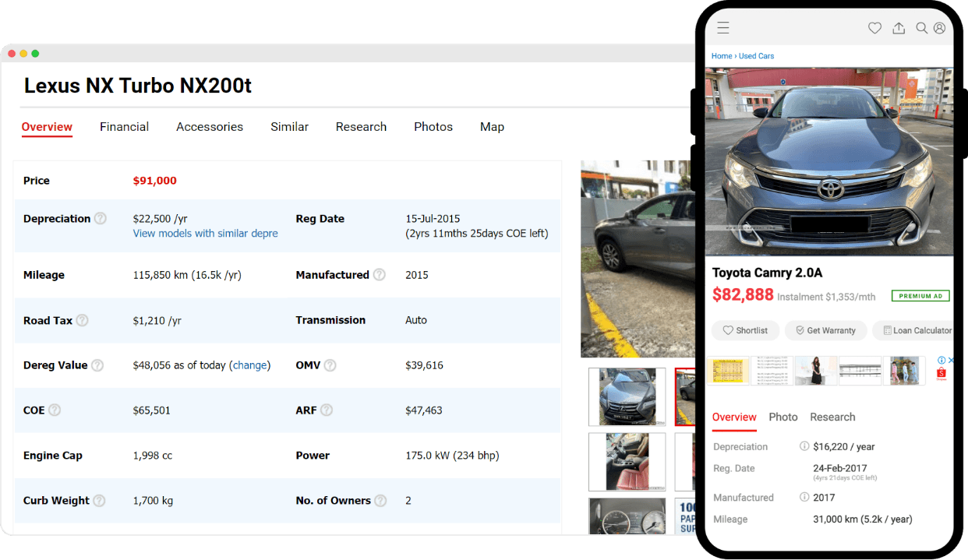968x560 pixels.
Task: Click help icon beside Road Tax
Action: (x=82, y=320)
